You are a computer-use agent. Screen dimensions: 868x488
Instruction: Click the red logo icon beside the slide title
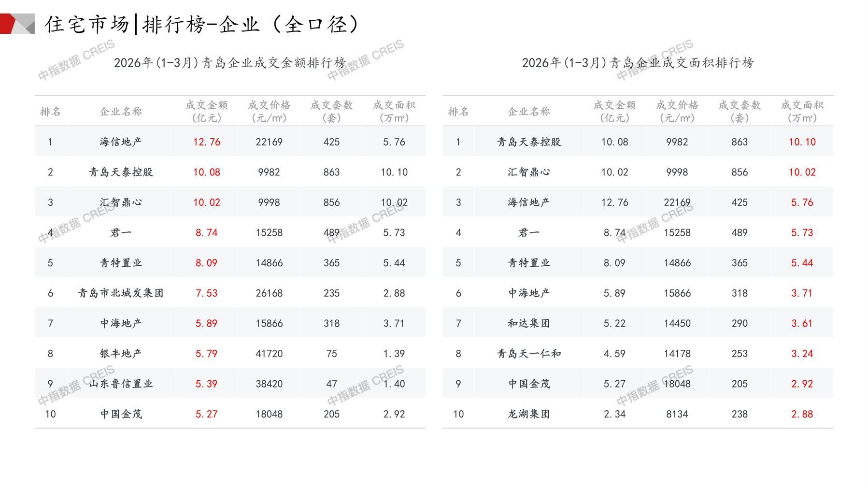(x=17, y=24)
